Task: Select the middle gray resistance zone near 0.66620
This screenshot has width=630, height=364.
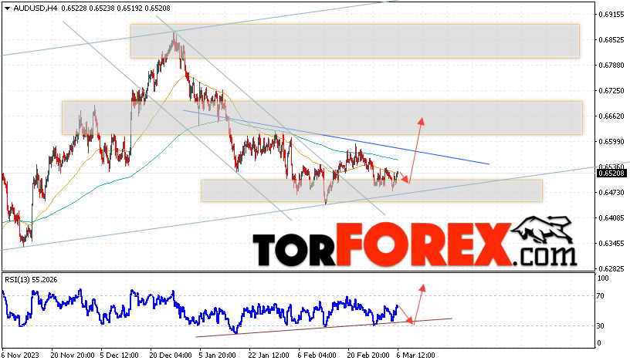Action: [322, 118]
